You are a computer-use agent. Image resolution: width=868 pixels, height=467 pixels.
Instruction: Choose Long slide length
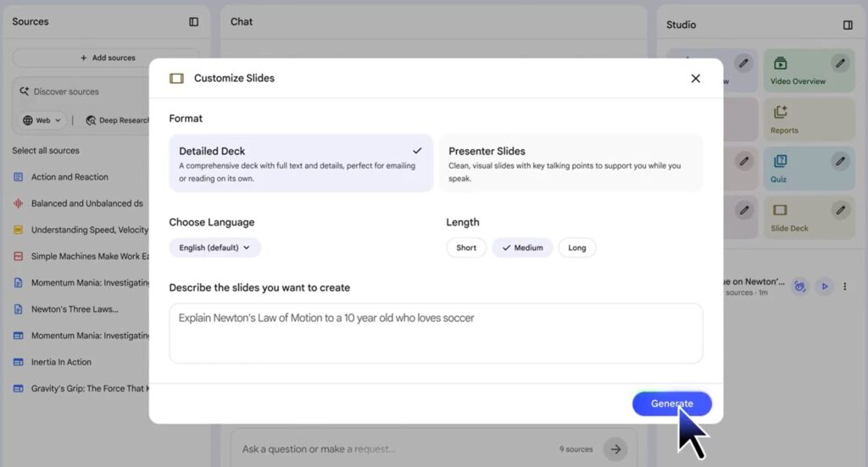click(x=576, y=247)
